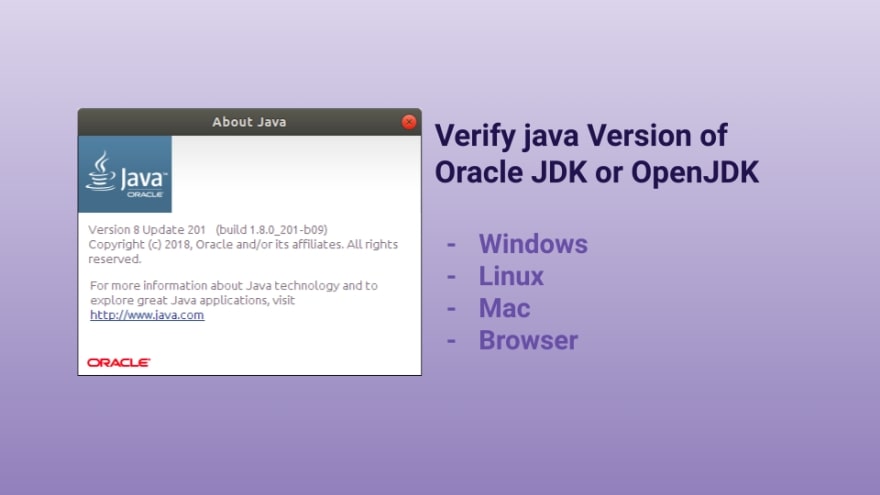The width and height of the screenshot is (880, 495).
Task: Click the 'For more information about Java' text
Action: [233, 285]
